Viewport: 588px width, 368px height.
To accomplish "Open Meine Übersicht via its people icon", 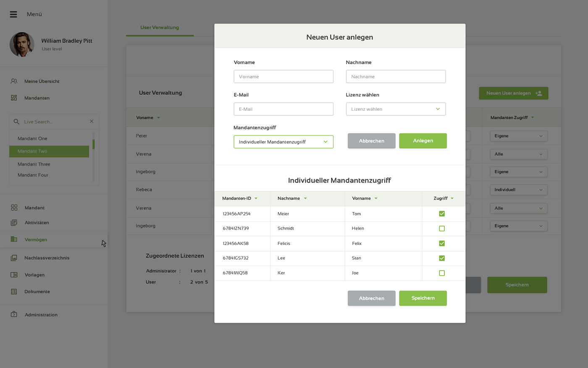I will point(14,81).
